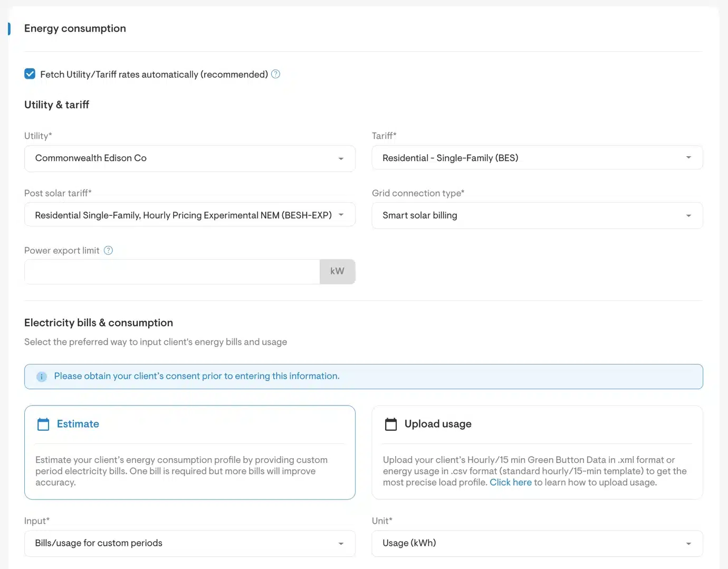This screenshot has height=569, width=728.
Task: Click the Energy consumption section heading
Action: click(75, 29)
